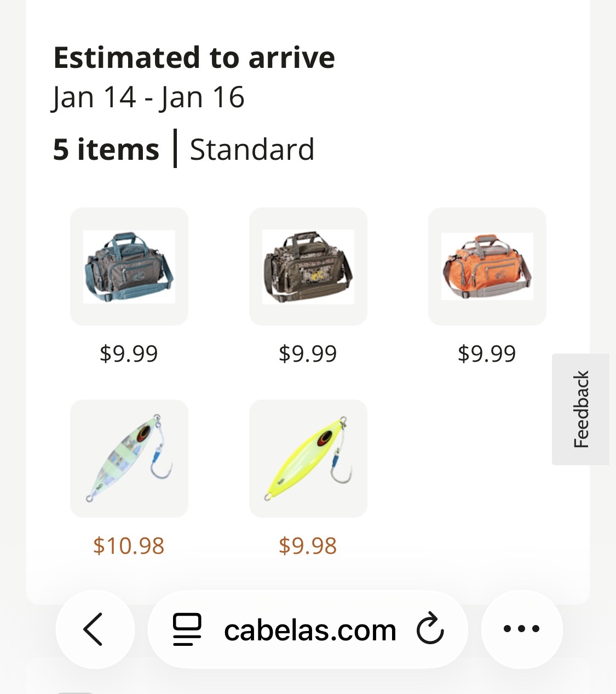This screenshot has height=694, width=616.
Task: Click the Standard shipping method label
Action: pos(252,149)
